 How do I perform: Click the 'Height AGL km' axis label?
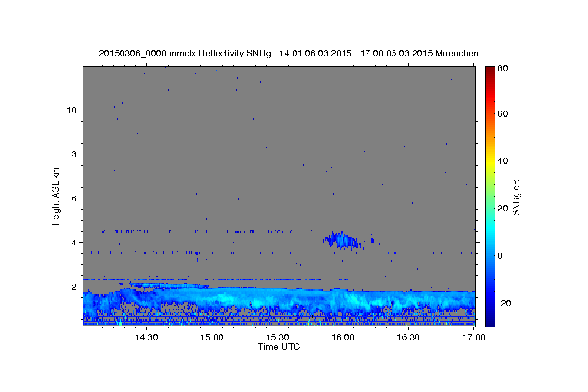click(x=56, y=196)
